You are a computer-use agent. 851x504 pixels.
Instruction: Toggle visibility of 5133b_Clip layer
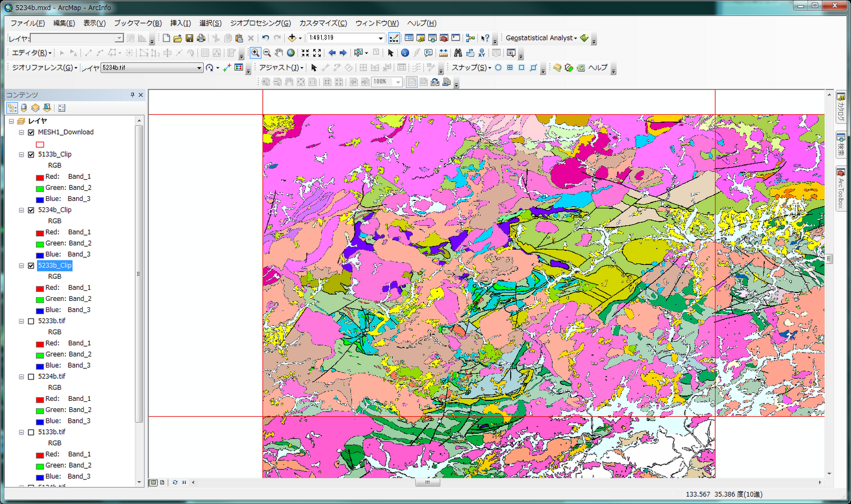(x=31, y=155)
